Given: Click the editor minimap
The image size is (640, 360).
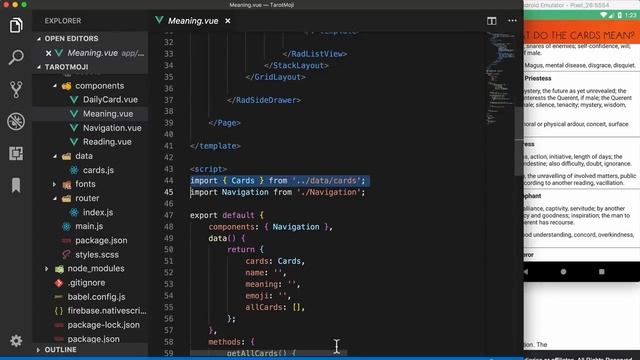Looking at the screenshot, I should click(500, 78).
